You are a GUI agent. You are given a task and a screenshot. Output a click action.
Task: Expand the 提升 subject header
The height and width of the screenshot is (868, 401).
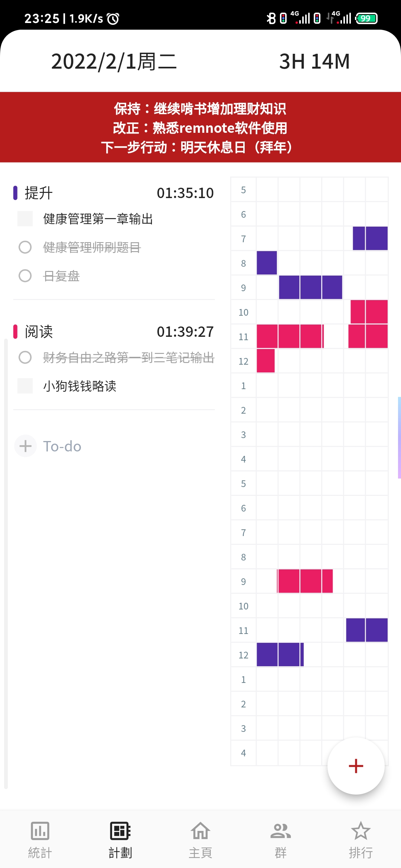click(39, 193)
